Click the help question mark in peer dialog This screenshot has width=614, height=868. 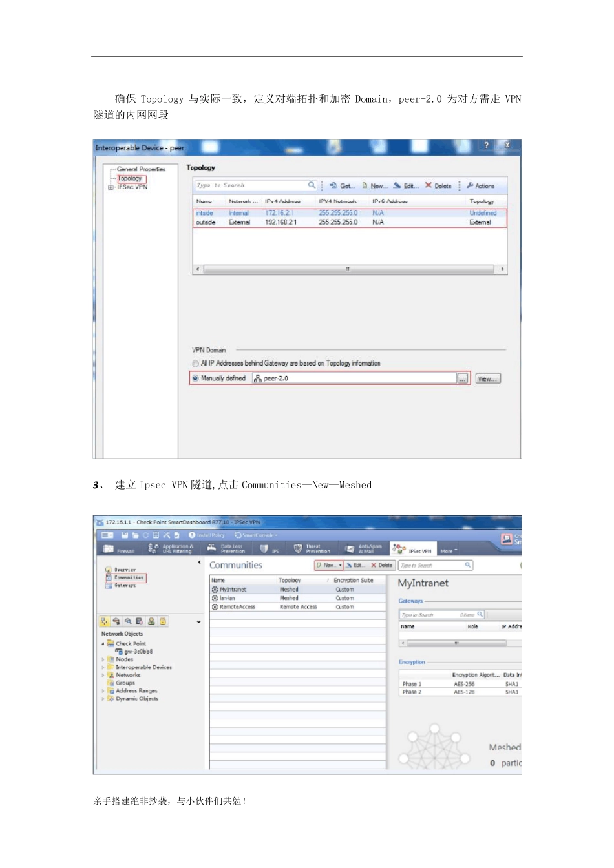[487, 145]
